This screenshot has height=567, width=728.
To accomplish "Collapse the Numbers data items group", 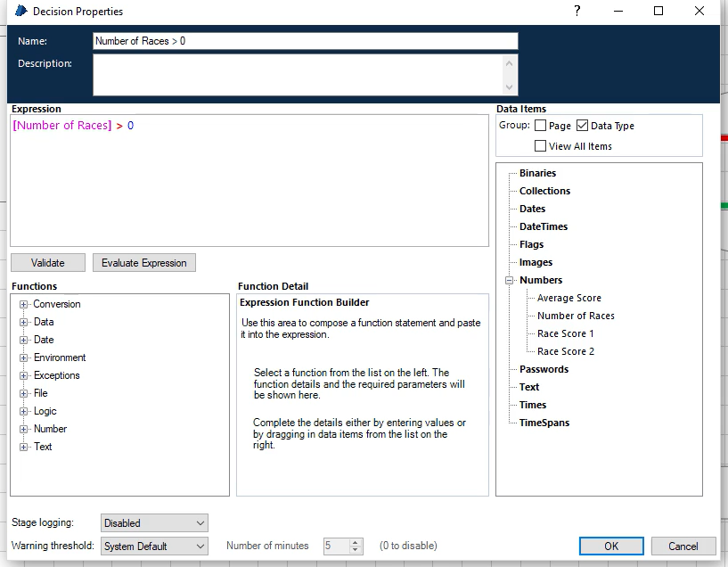I will (x=510, y=281).
